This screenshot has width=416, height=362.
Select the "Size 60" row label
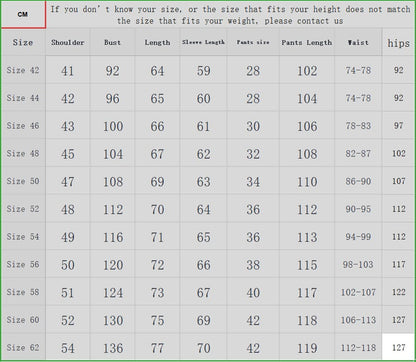(x=23, y=320)
